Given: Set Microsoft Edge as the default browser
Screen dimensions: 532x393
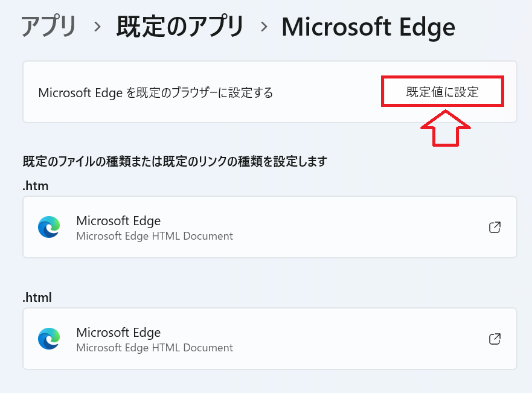Looking at the screenshot, I should [443, 91].
